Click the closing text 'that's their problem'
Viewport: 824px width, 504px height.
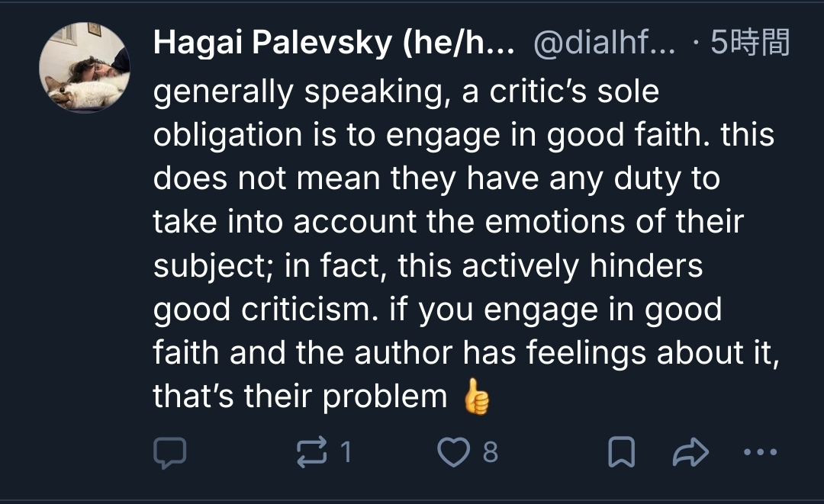pyautogui.click(x=300, y=396)
